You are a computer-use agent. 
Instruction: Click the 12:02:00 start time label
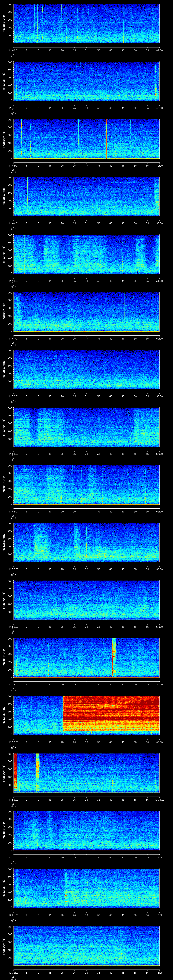coord(14,972)
